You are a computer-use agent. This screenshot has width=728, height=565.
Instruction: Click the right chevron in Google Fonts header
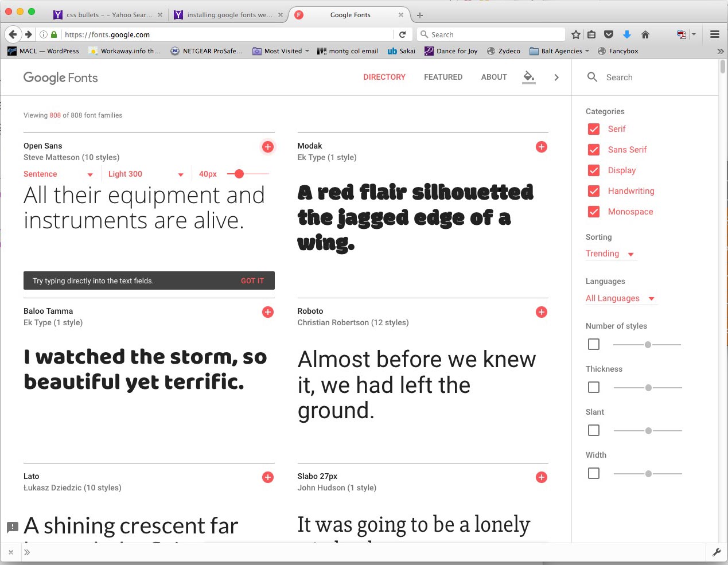[x=556, y=77]
